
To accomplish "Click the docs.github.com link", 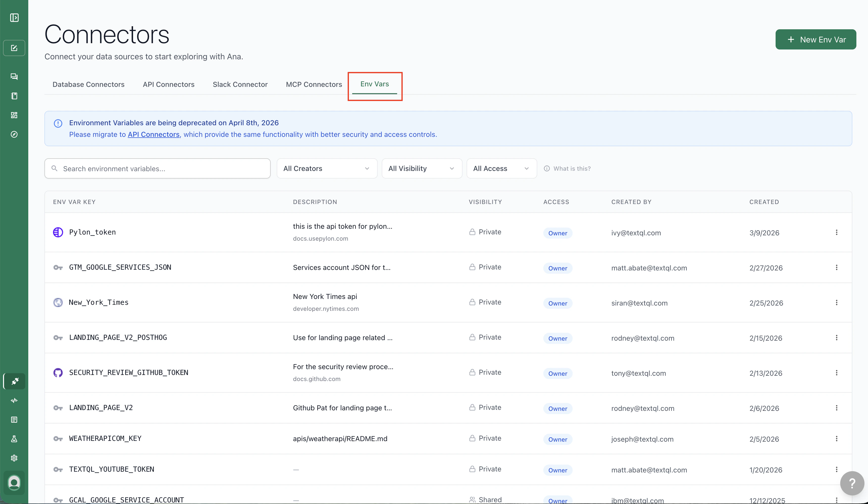I will [x=317, y=379].
